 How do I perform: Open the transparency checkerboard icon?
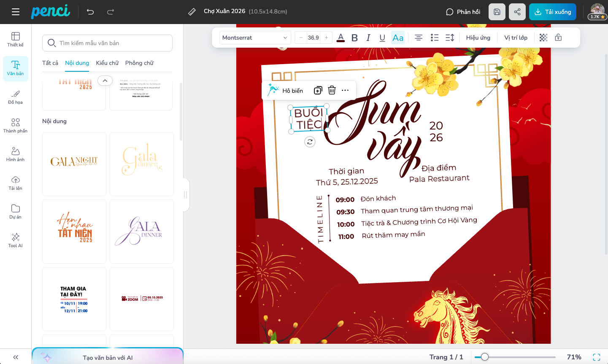543,38
